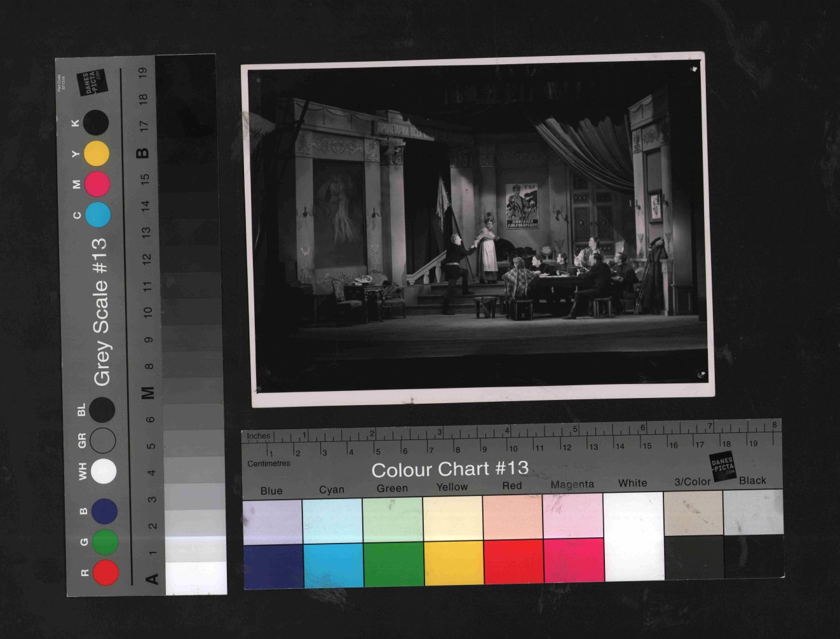
Task: Click the cyan circle labeled C
Action: (98, 215)
